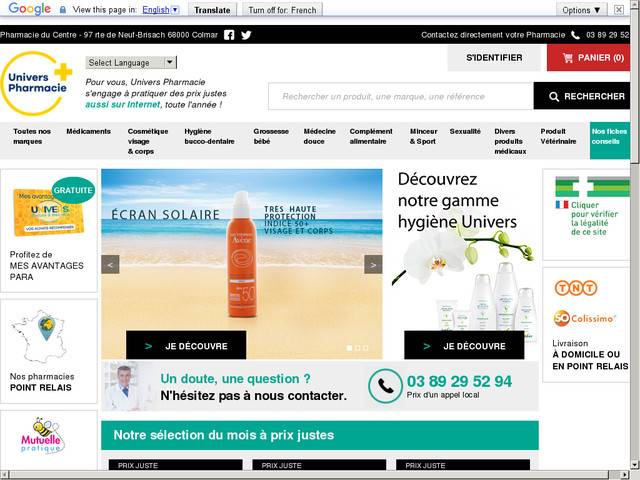Open the Hygiène bucco-dentaire menu
Image resolution: width=640 pixels, height=480 pixels.
point(209,136)
